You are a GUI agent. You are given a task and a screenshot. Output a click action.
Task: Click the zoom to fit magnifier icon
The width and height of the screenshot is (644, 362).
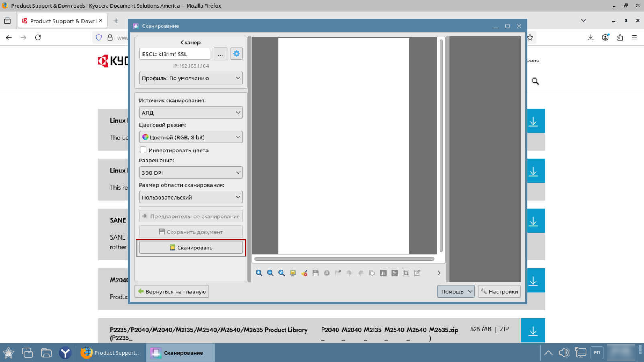[282, 273]
